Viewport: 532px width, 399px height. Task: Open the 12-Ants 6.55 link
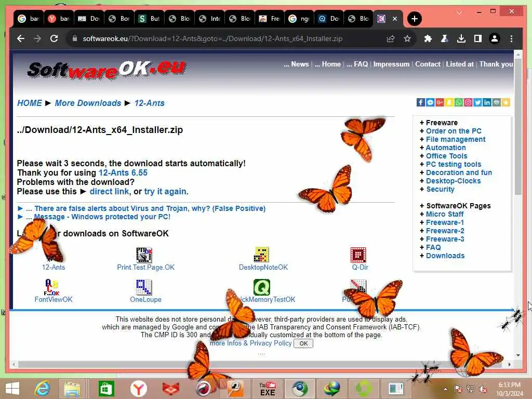click(123, 172)
